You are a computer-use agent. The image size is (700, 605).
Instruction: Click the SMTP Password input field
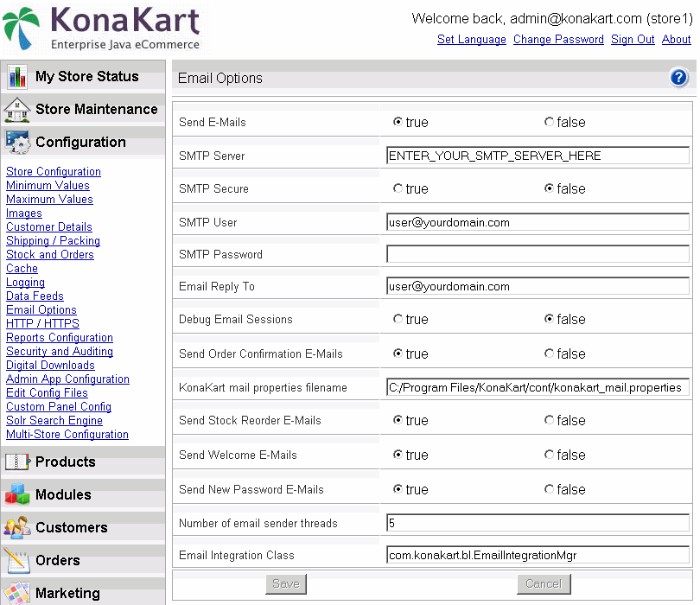[538, 254]
